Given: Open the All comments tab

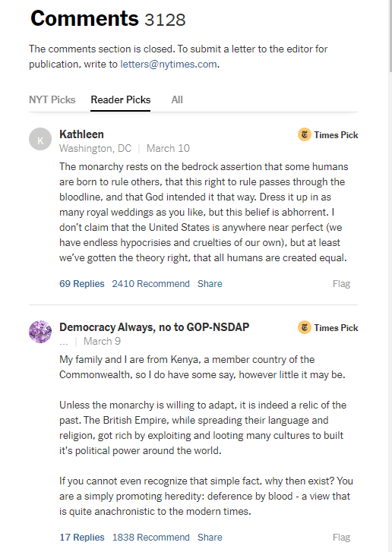Looking at the screenshot, I should point(177,99).
